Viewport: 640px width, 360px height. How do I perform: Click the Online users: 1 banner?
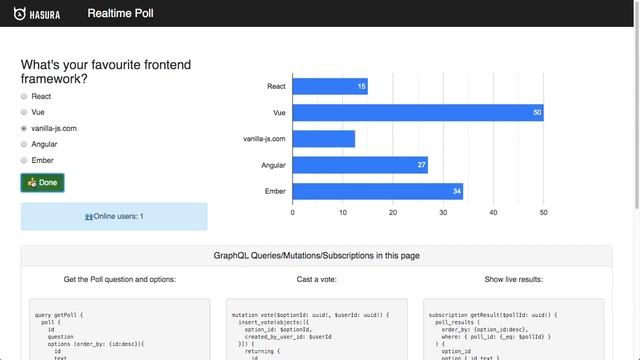click(x=114, y=216)
